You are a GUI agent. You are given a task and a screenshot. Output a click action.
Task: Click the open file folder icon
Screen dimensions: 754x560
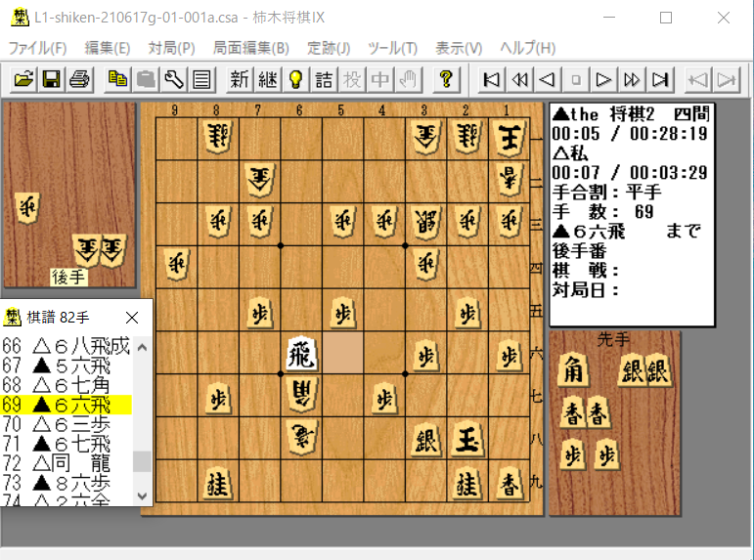click(22, 79)
